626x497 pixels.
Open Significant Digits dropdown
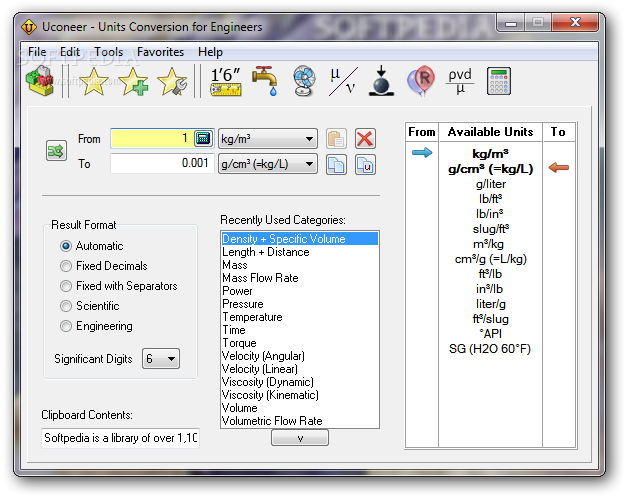[161, 358]
